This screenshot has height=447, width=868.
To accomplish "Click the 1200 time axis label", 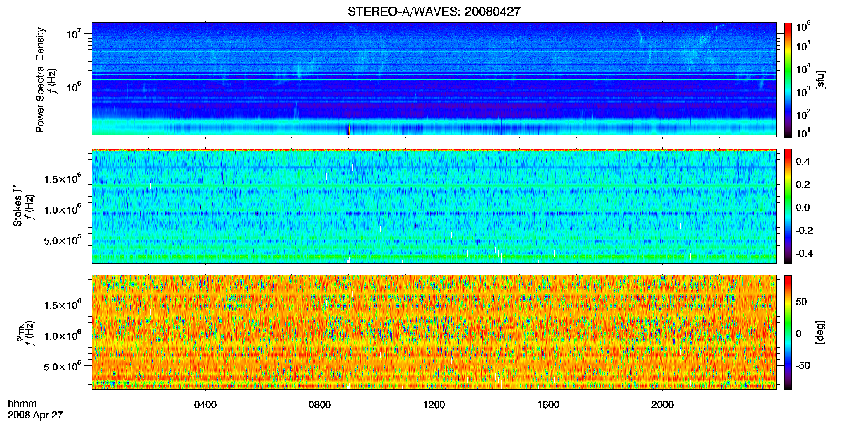I will 434,405.
